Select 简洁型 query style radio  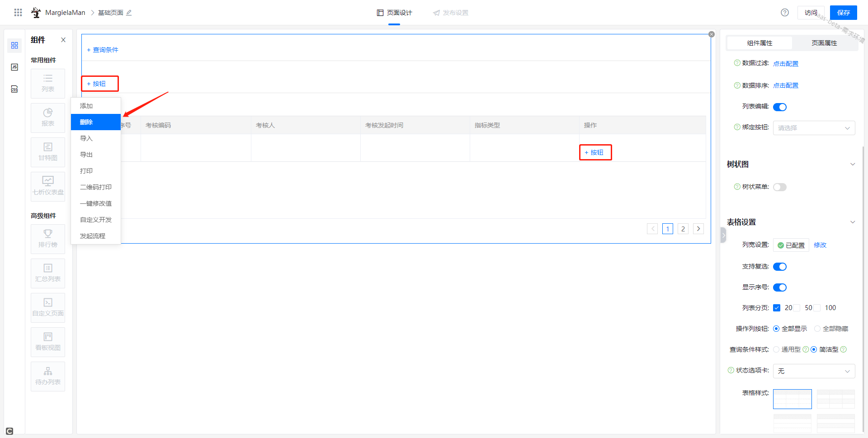[814, 349]
